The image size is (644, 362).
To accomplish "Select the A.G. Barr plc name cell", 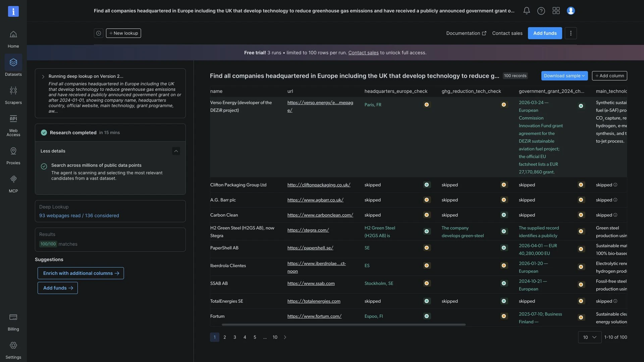I will [223, 200].
